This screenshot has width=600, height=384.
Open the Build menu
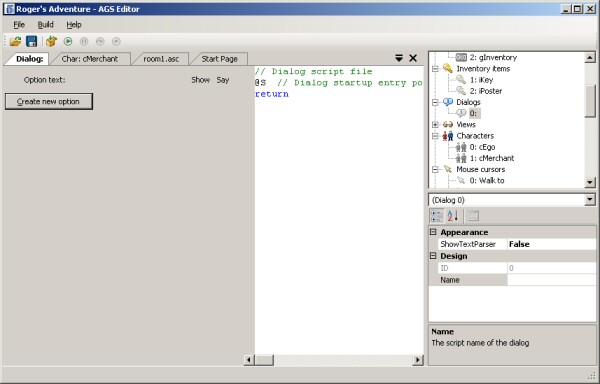tap(46, 25)
